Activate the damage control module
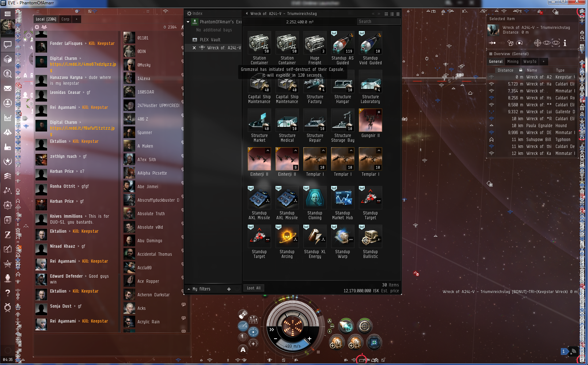The image size is (588, 365). 373,343
